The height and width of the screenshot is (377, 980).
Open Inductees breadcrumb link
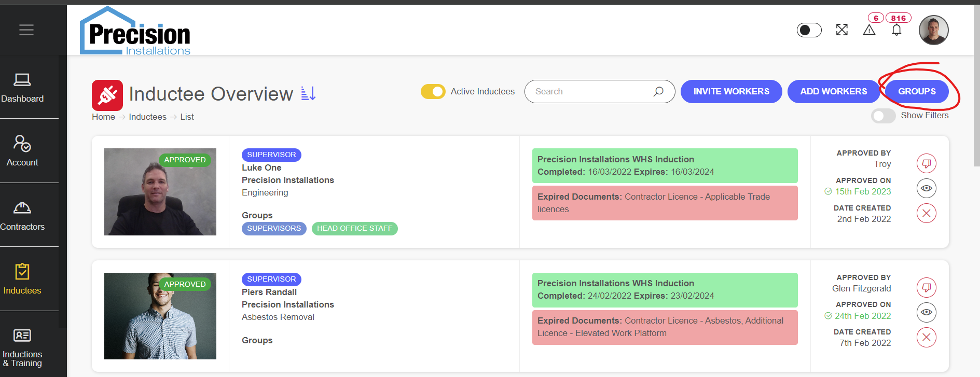tap(147, 117)
